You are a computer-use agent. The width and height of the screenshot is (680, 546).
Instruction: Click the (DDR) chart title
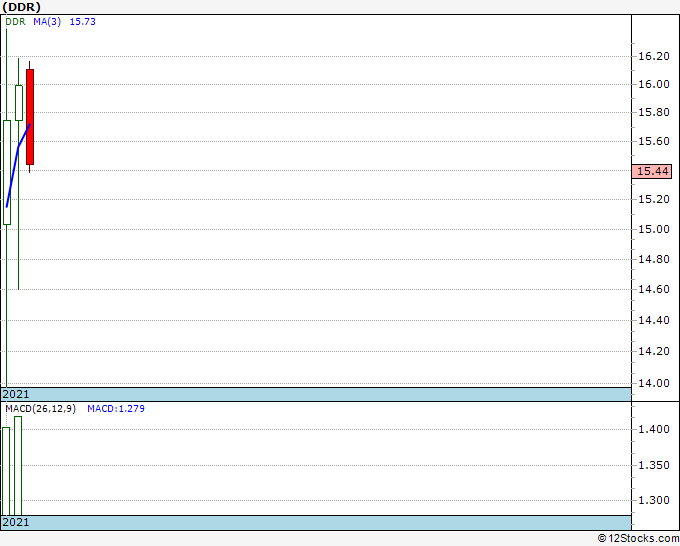pyautogui.click(x=21, y=7)
